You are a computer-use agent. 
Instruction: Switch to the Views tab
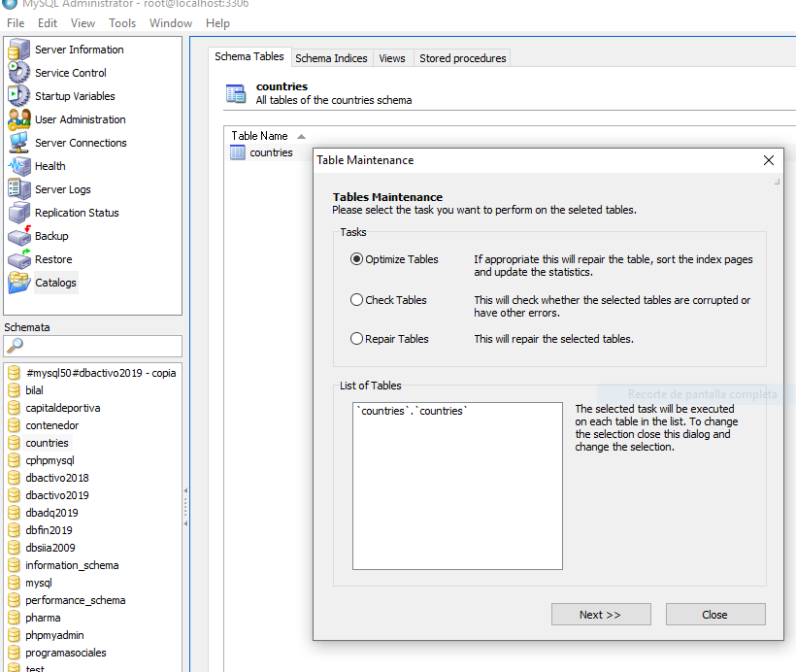click(x=392, y=58)
